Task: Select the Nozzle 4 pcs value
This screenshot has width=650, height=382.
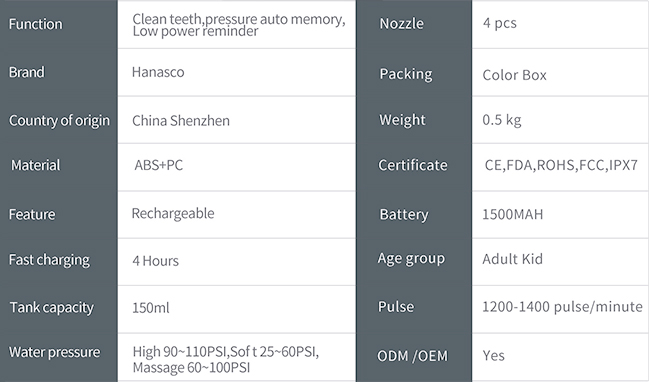Action: [x=500, y=23]
